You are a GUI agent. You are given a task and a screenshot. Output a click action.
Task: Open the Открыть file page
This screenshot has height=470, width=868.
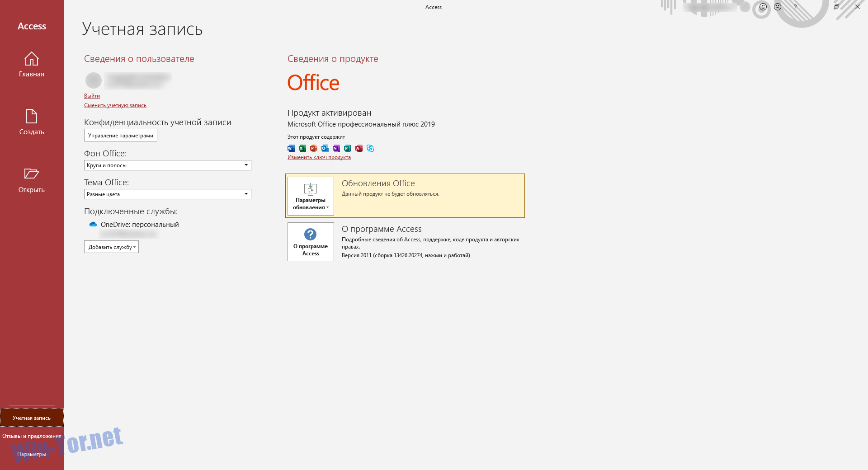(x=32, y=180)
